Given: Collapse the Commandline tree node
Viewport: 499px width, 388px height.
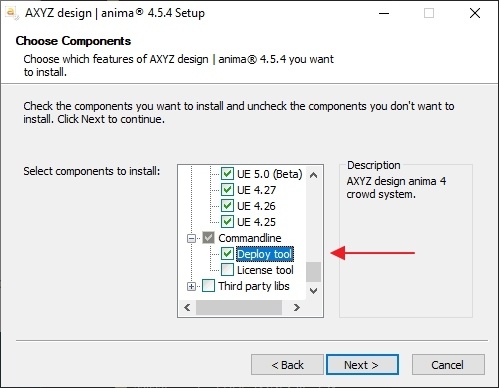Looking at the screenshot, I should tap(191, 238).
